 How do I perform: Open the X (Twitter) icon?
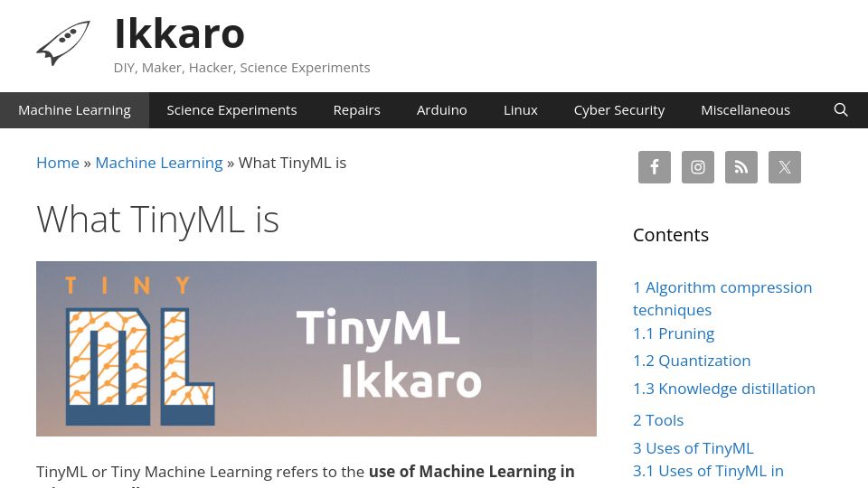(x=785, y=167)
